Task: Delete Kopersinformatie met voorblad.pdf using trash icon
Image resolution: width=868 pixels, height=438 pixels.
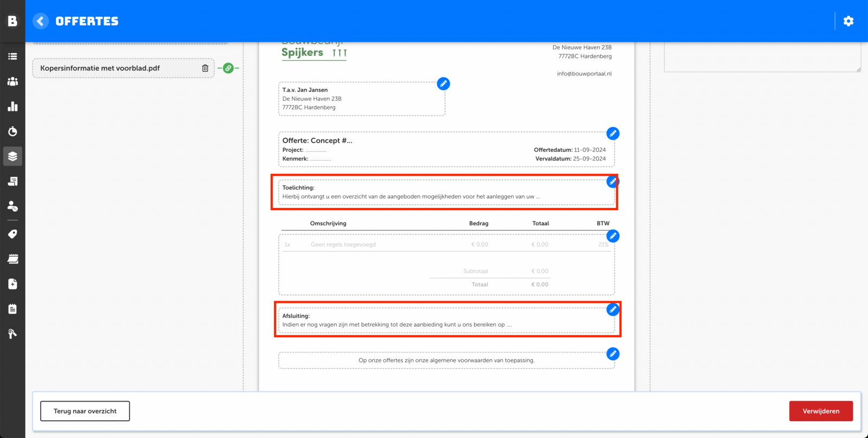Action: (x=205, y=68)
